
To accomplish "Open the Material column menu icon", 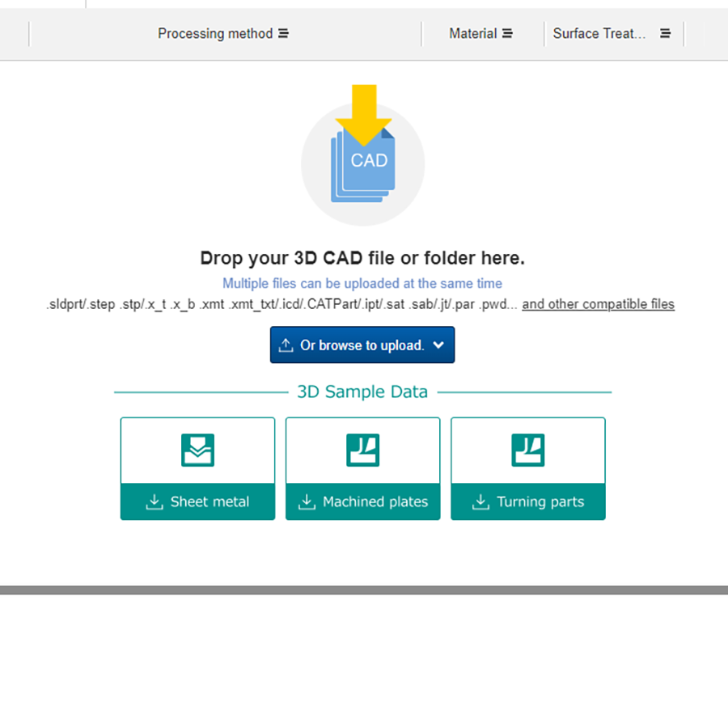I will coord(507,34).
